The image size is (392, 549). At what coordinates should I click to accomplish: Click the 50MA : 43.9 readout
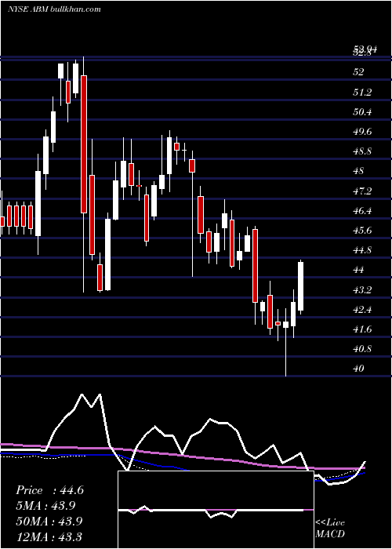tap(49, 521)
